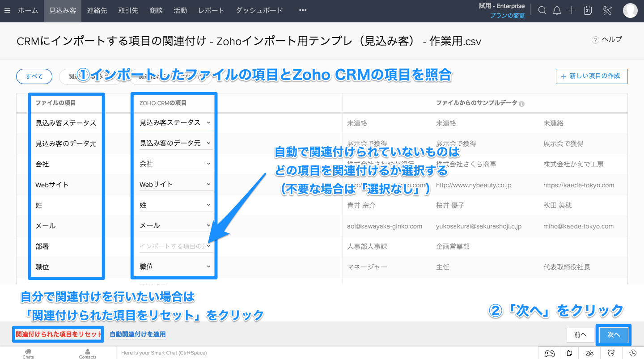
Task: Open Contacts in bottom bar
Action: pyautogui.click(x=88, y=354)
